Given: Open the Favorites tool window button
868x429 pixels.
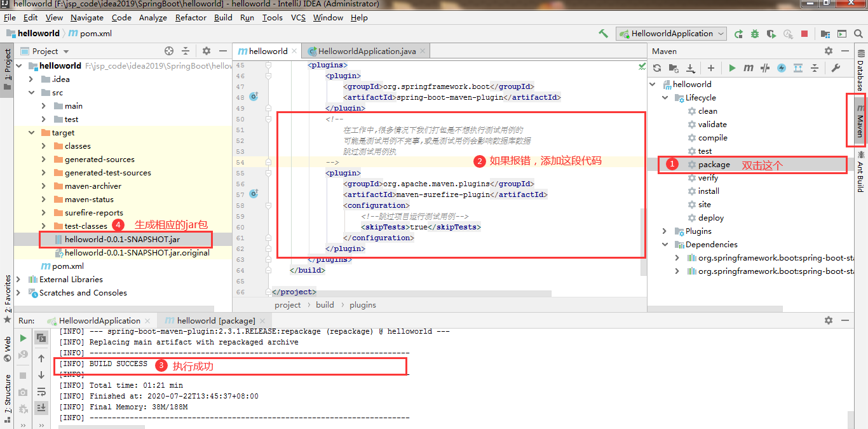Looking at the screenshot, I should click(x=7, y=299).
